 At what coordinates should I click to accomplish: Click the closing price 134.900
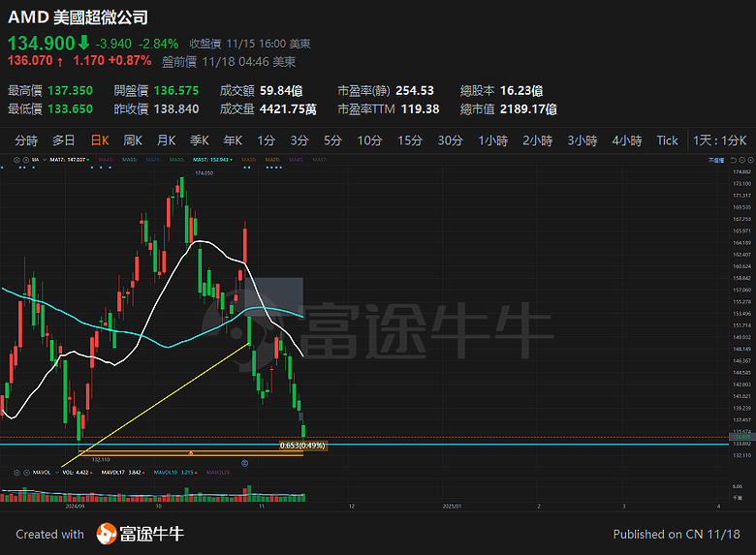pyautogui.click(x=42, y=44)
